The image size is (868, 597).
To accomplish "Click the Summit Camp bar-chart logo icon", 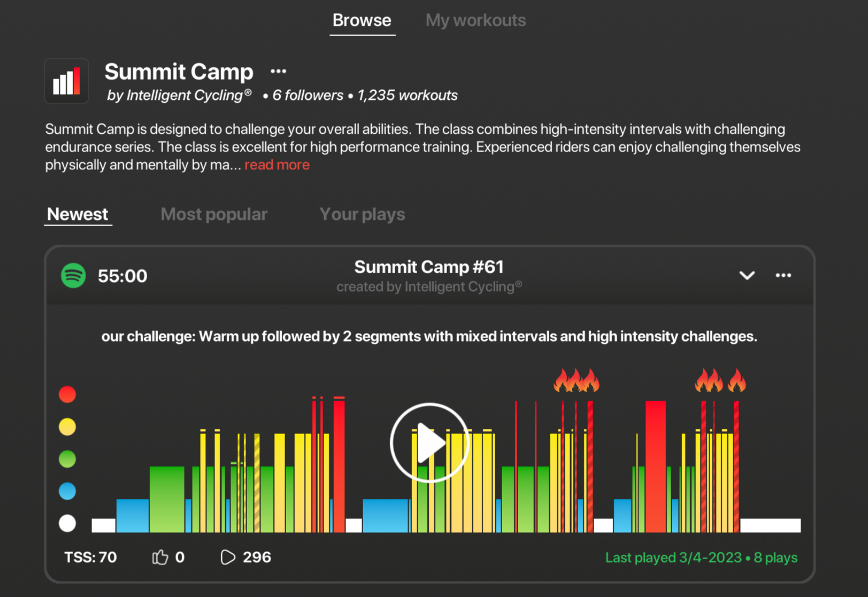I will point(67,82).
